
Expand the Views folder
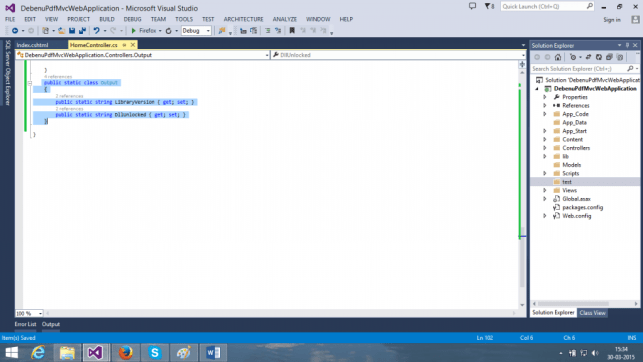545,190
